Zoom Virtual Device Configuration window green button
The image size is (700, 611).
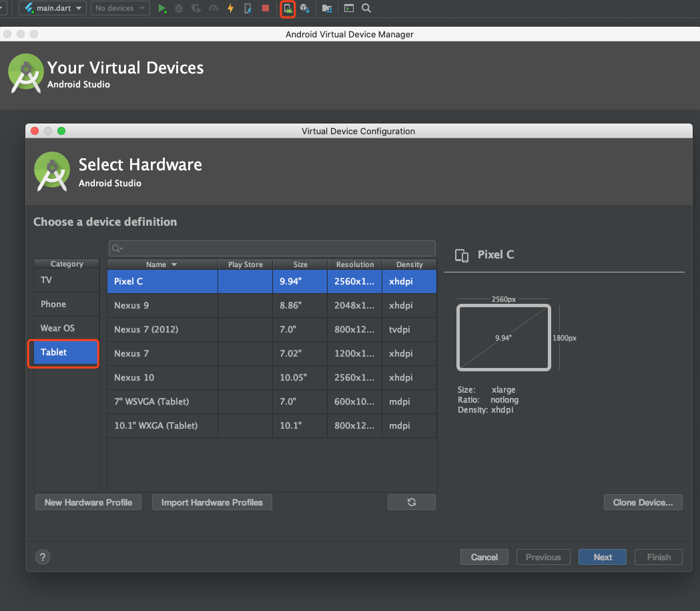(61, 131)
